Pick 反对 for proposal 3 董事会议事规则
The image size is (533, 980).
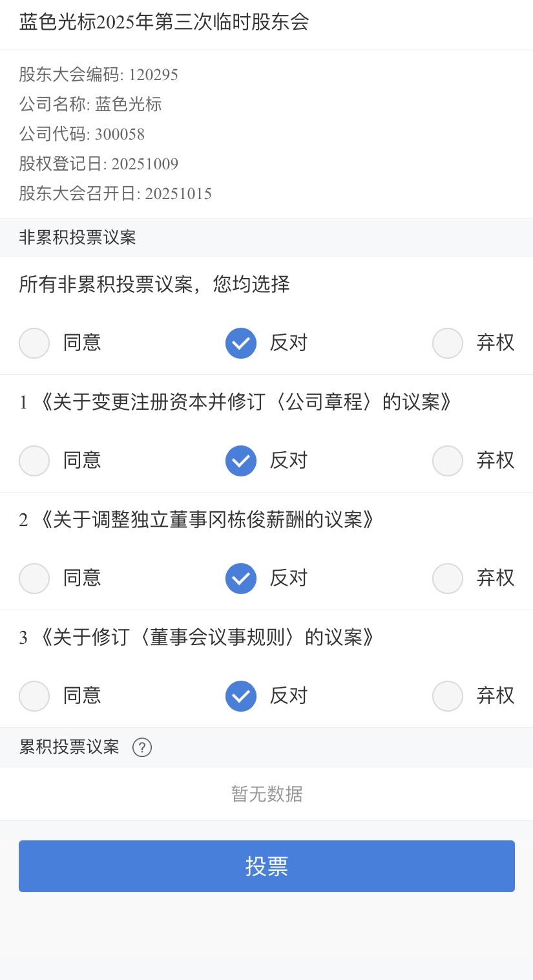tap(241, 696)
